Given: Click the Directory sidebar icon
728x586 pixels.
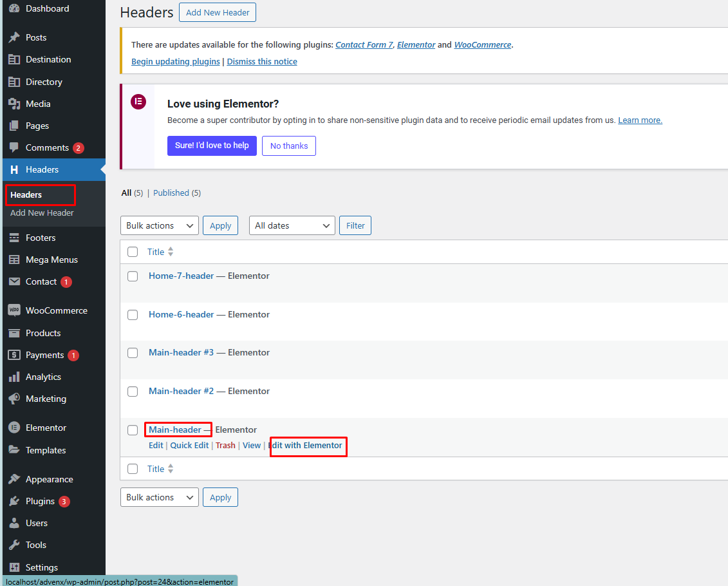Looking at the screenshot, I should [x=14, y=82].
